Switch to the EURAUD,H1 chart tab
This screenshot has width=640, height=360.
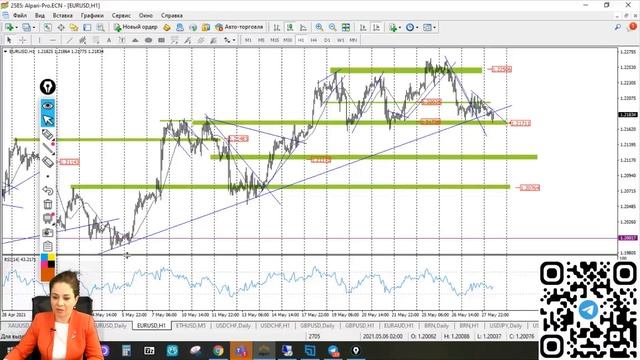pyautogui.click(x=399, y=326)
